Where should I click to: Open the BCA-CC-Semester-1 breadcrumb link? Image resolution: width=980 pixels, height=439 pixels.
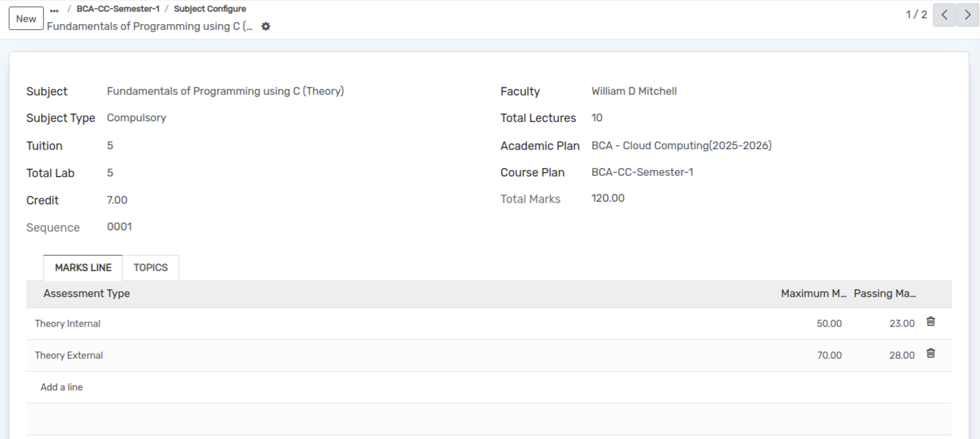pos(118,9)
